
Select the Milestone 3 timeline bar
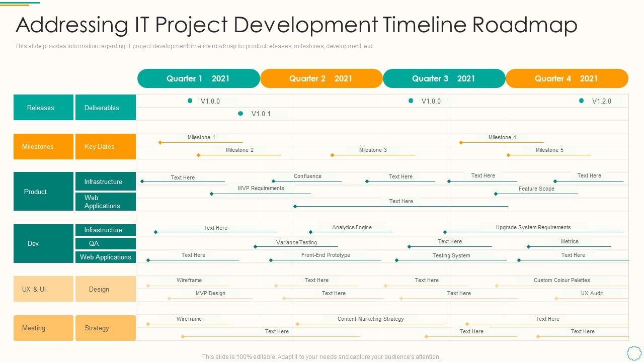coord(373,155)
